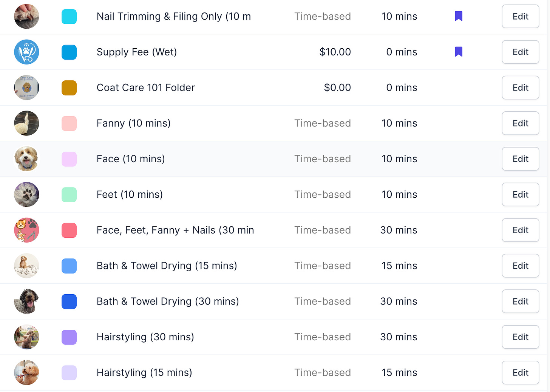The width and height of the screenshot is (550, 392).
Task: Click the Feet (10 mins) paw photo
Action: [x=26, y=194]
